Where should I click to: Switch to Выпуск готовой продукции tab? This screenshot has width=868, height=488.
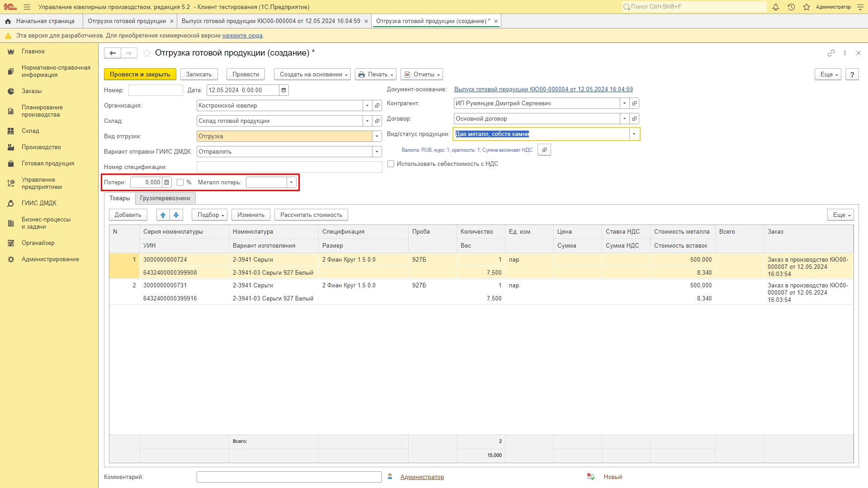point(271,21)
